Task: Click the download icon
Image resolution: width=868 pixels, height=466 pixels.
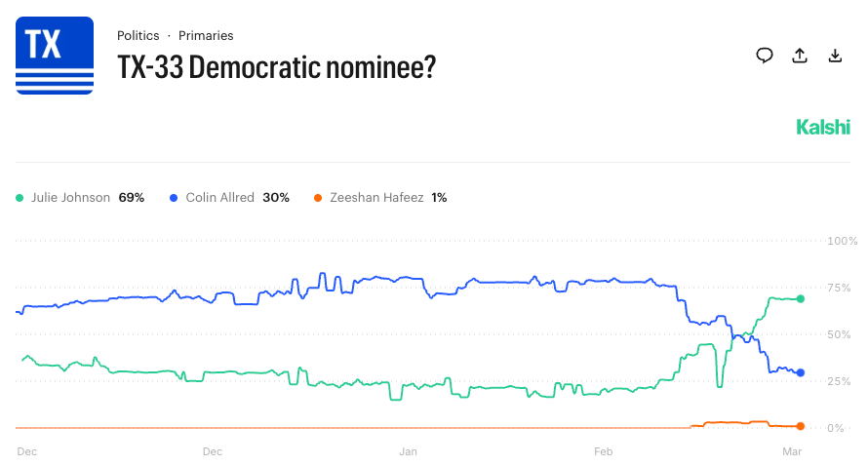Action: tap(835, 56)
